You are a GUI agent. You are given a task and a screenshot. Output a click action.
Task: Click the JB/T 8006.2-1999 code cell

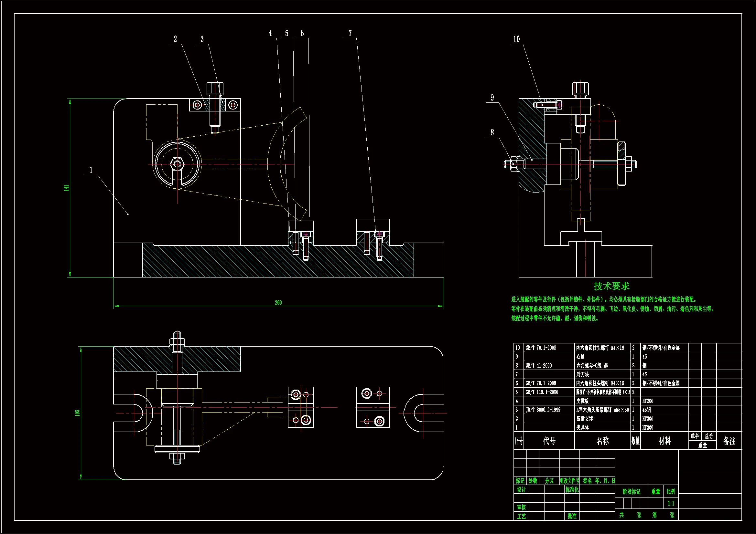click(x=543, y=410)
